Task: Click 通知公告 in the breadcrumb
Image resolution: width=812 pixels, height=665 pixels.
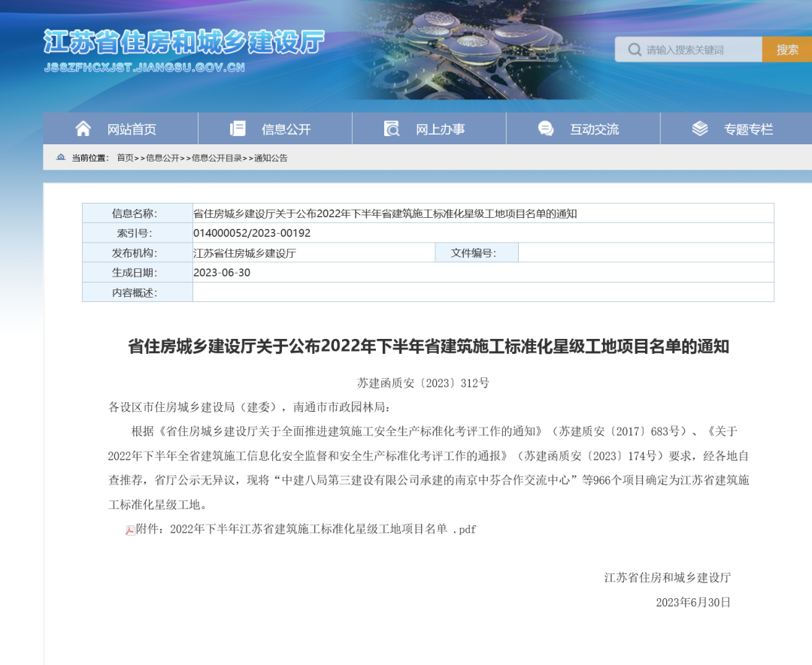Action: click(271, 158)
